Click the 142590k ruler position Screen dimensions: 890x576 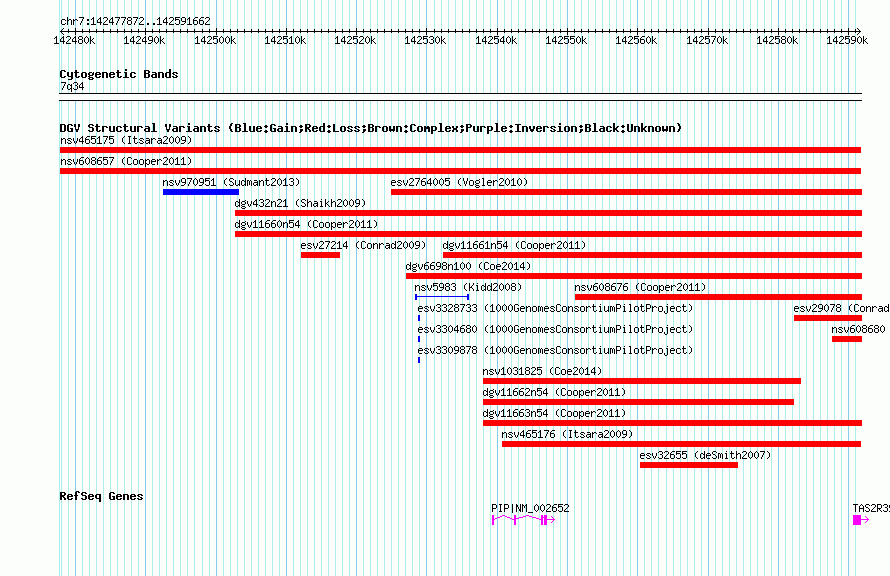tap(847, 40)
